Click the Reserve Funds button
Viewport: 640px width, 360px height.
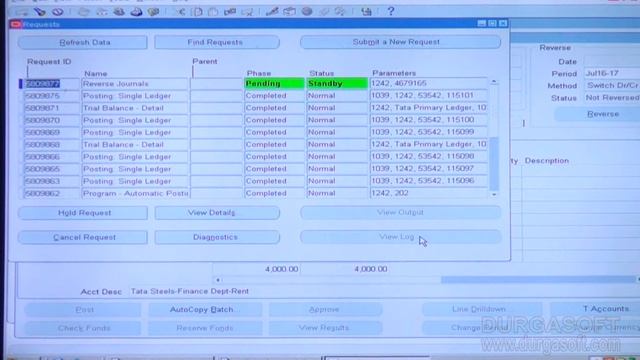204,328
